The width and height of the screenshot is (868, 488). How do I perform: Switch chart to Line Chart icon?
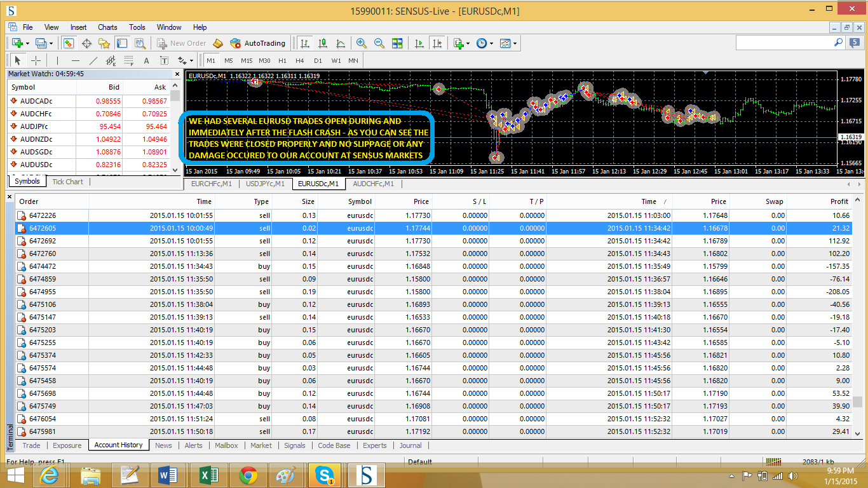click(x=341, y=43)
